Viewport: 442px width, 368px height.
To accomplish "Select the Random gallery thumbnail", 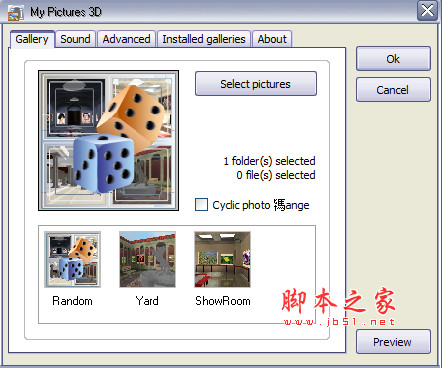I will pyautogui.click(x=72, y=259).
